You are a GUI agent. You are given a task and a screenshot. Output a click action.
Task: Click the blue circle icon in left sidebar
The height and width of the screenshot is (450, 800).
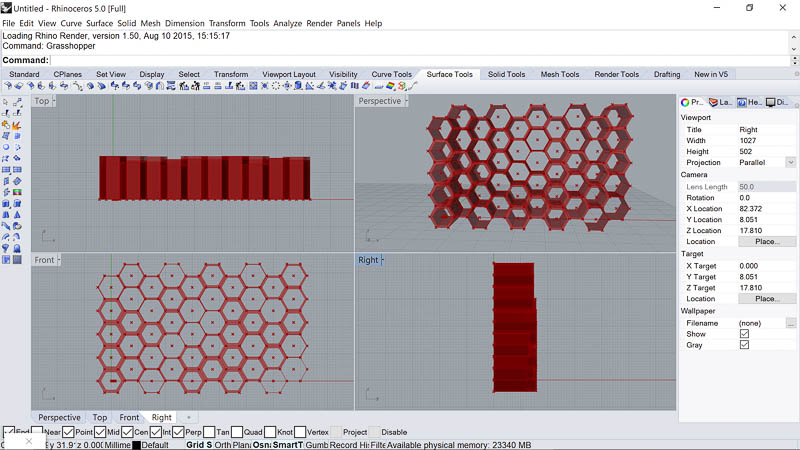pyautogui.click(x=6, y=147)
